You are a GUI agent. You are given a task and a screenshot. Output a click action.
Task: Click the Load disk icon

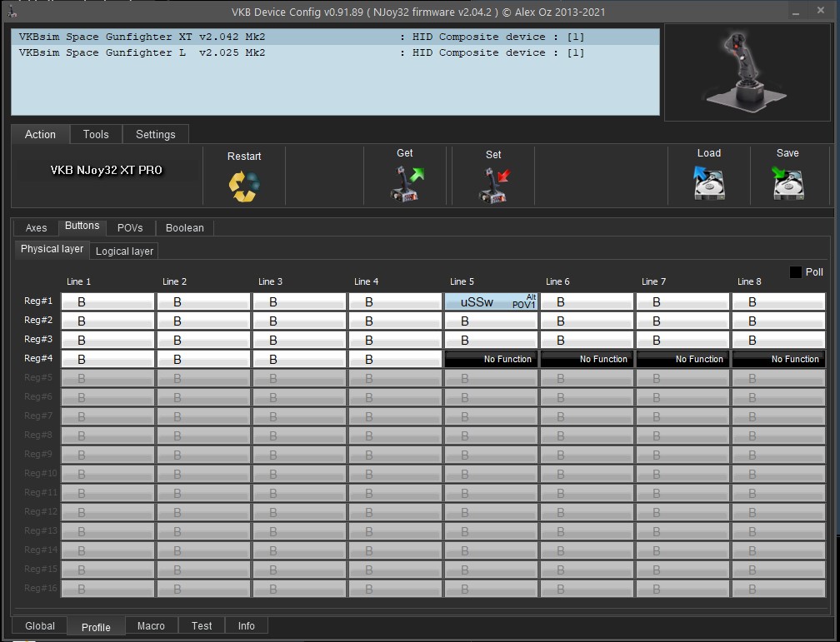pyautogui.click(x=708, y=182)
